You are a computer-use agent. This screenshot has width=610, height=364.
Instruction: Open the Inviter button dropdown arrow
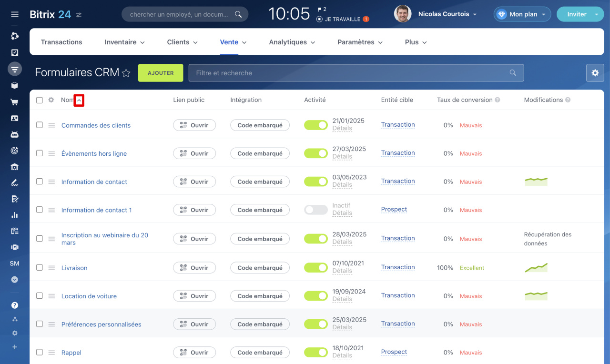click(x=597, y=14)
